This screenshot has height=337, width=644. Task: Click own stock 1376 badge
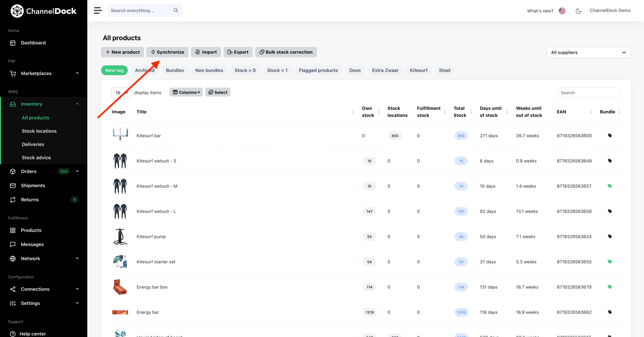pos(370,312)
